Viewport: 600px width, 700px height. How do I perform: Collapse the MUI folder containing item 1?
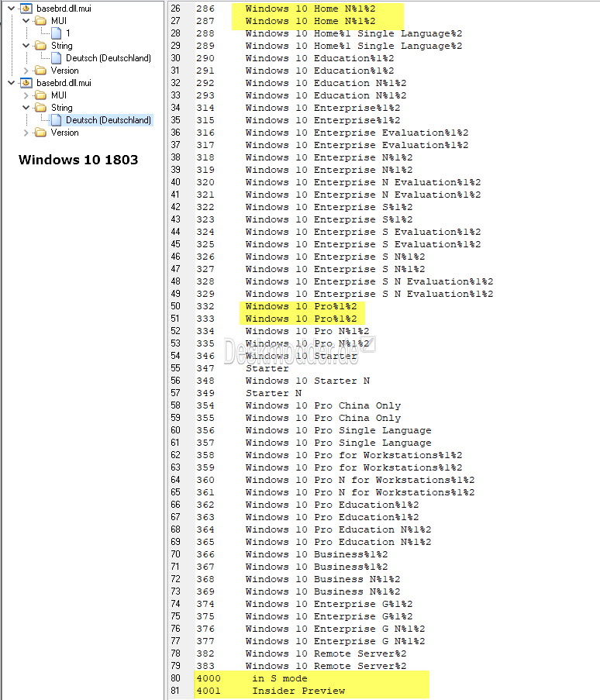pos(26,20)
